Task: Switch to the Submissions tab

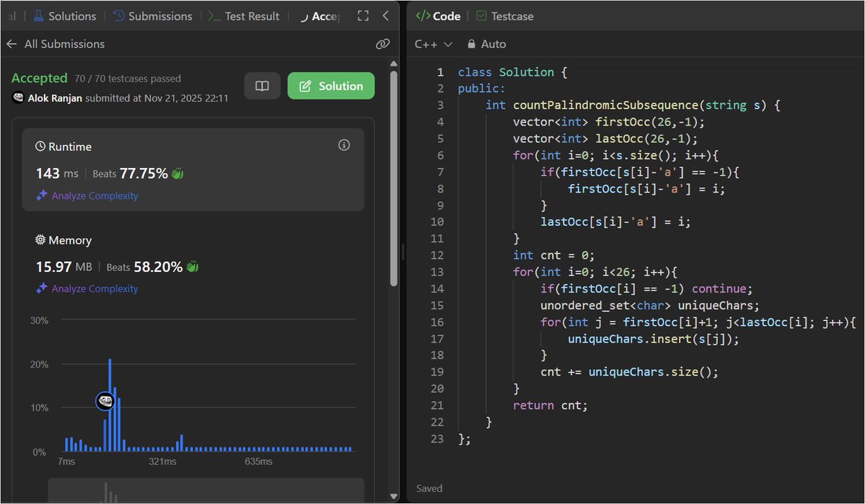Action: pyautogui.click(x=160, y=16)
